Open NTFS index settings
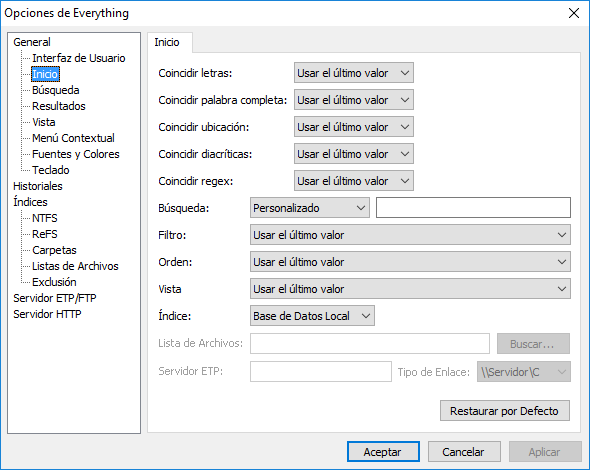The width and height of the screenshot is (590, 470). pyautogui.click(x=45, y=218)
